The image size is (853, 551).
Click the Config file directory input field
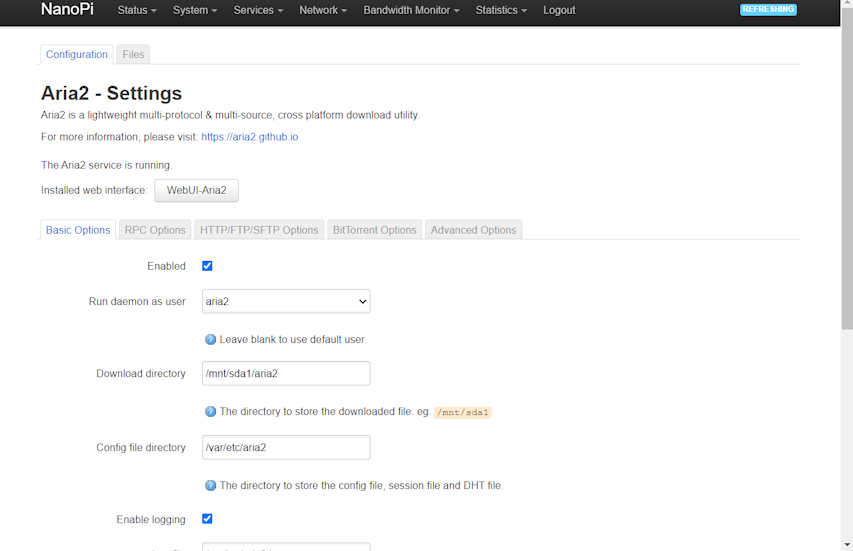click(286, 448)
